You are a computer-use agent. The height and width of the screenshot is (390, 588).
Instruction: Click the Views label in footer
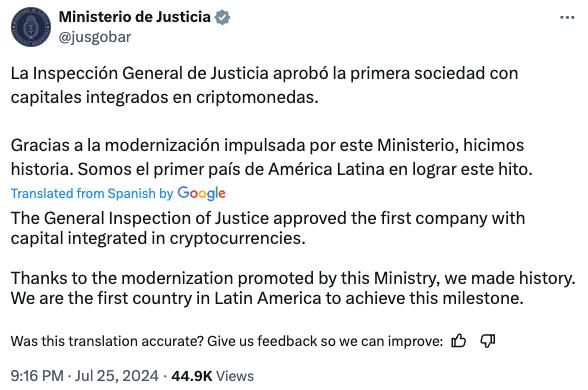[235, 376]
